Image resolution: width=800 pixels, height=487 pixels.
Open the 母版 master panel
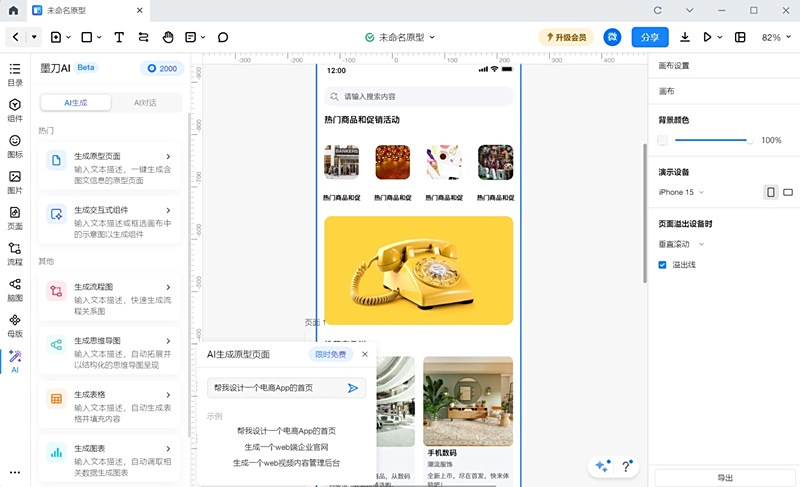point(15,325)
